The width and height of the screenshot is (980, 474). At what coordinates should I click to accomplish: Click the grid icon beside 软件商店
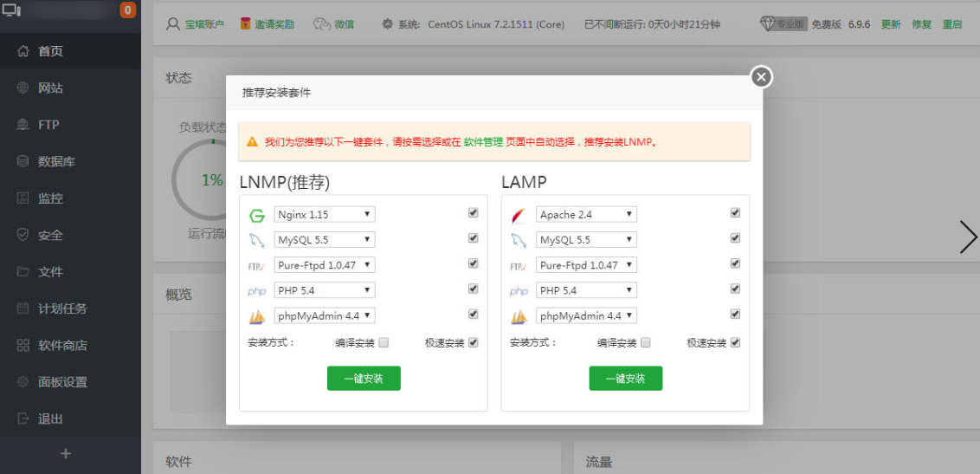pyautogui.click(x=23, y=345)
